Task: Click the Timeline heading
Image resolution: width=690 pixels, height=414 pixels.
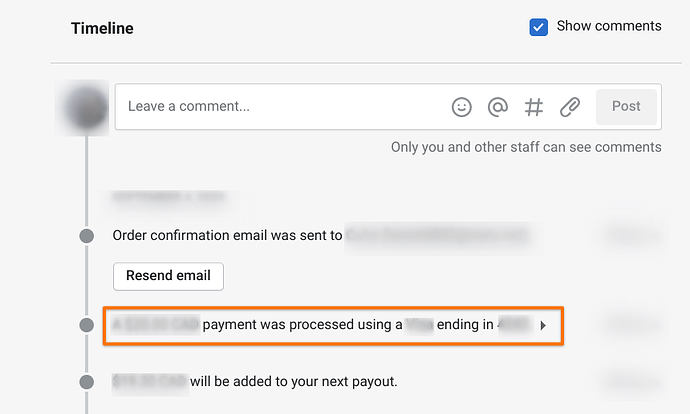Action: [x=102, y=28]
